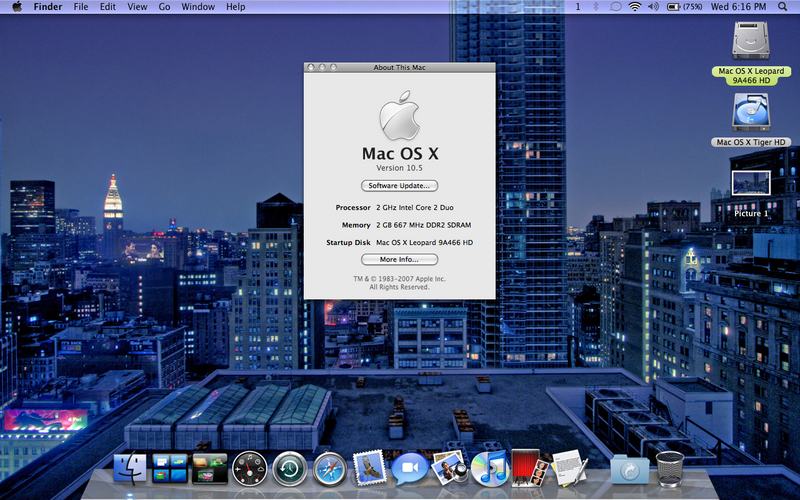Open Photo Booth in the Dock
Viewport: 800px width, 500px height.
click(529, 467)
